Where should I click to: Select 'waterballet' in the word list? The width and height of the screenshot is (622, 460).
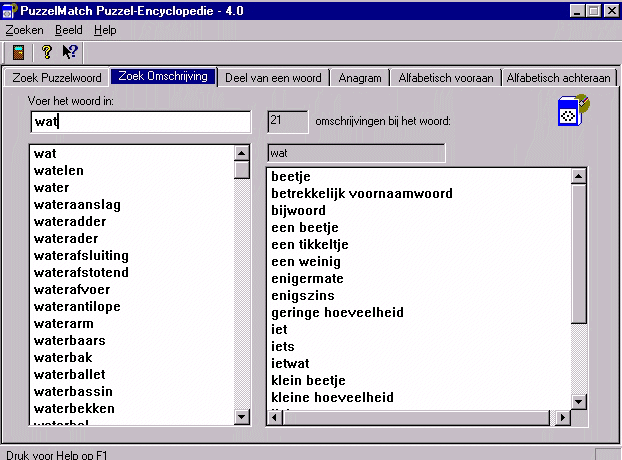pos(70,374)
